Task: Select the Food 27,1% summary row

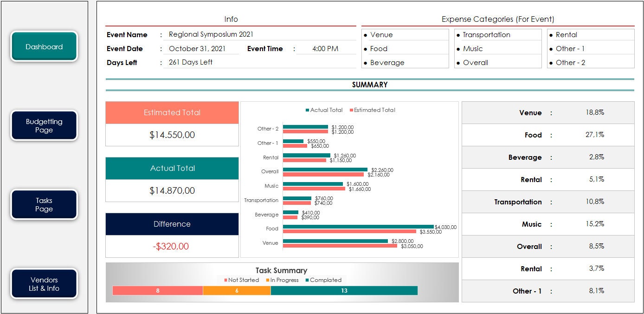Action: click(x=548, y=135)
